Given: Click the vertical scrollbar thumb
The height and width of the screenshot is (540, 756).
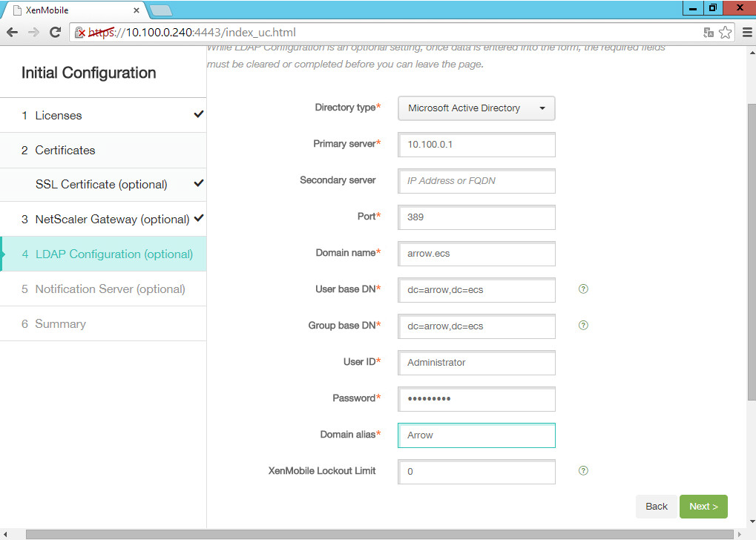Looking at the screenshot, I should (752, 251).
